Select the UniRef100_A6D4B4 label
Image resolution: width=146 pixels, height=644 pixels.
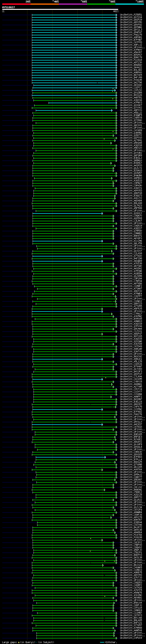tap(131, 201)
